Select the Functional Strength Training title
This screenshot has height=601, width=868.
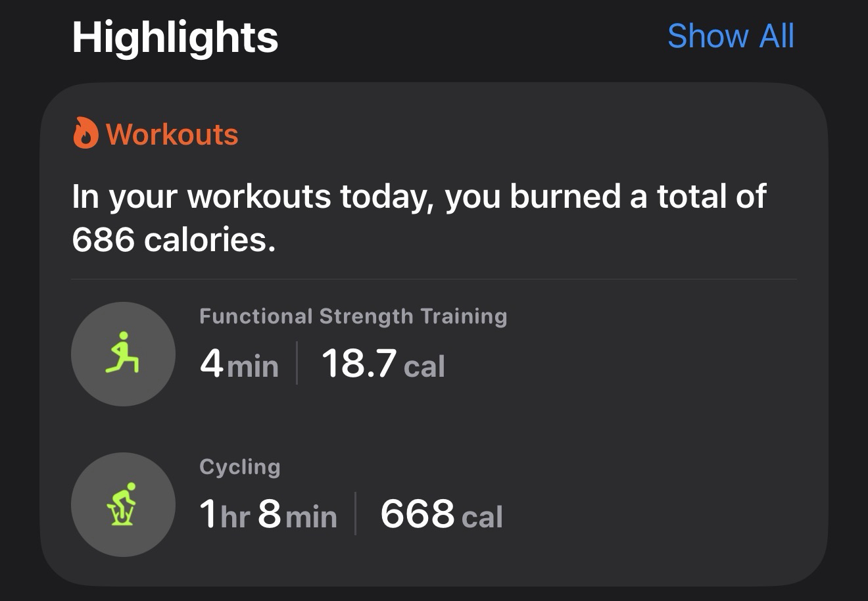[353, 316]
